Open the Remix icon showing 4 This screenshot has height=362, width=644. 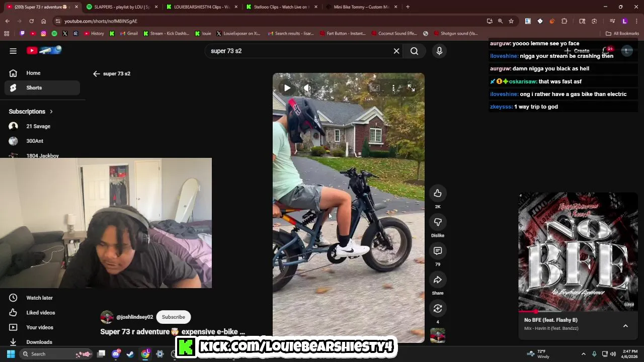[438, 309]
